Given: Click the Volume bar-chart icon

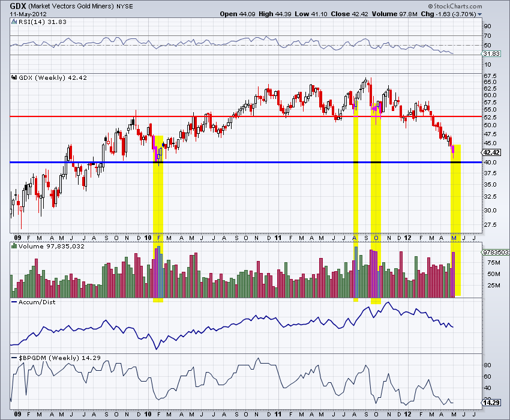Looking at the screenshot, I should click(14, 246).
